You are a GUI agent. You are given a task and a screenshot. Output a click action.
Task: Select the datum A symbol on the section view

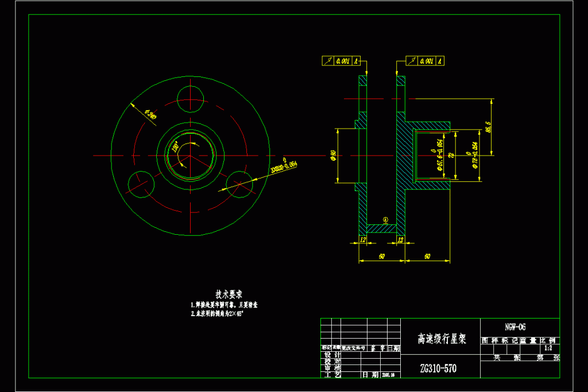(385, 219)
